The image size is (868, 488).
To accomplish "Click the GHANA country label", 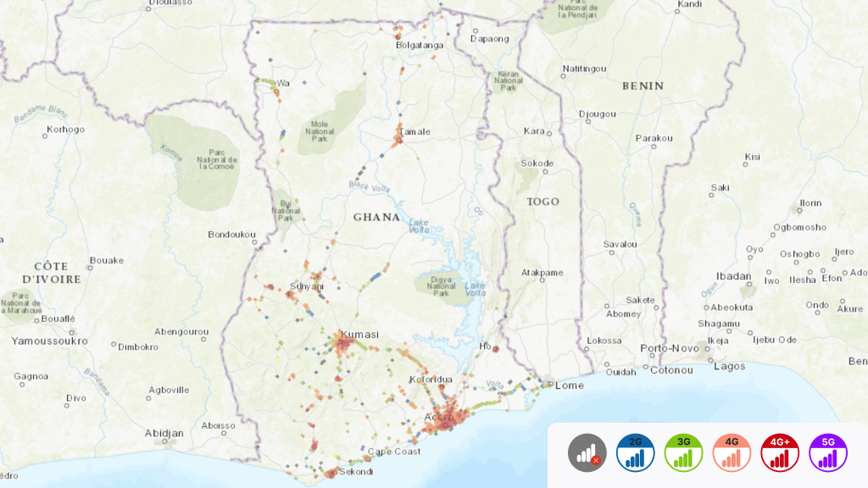I will (x=378, y=218).
